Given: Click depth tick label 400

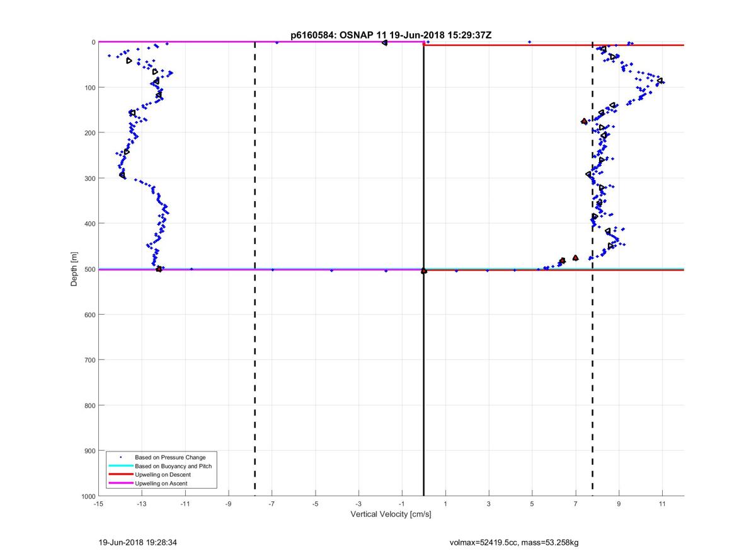Looking at the screenshot, I should pos(89,223).
